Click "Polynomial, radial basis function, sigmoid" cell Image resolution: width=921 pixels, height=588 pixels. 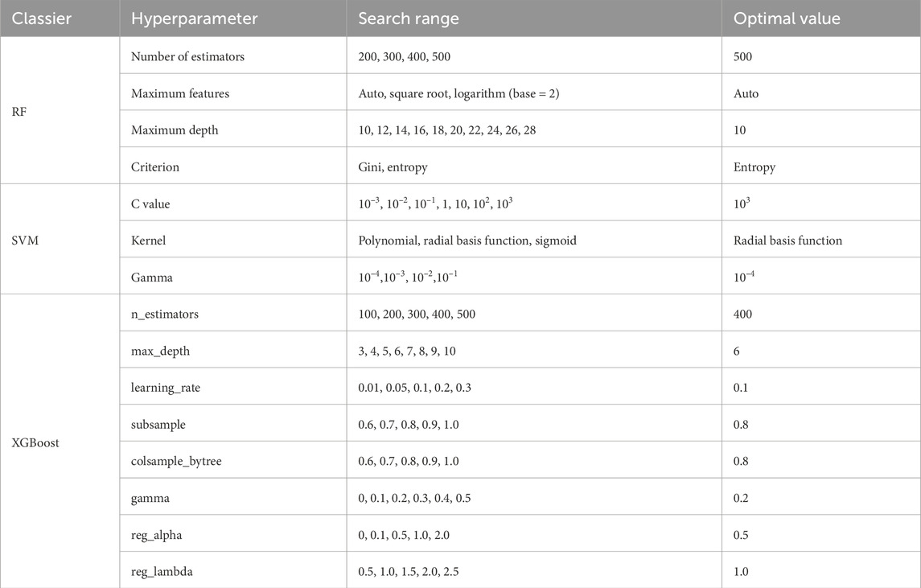point(468,241)
